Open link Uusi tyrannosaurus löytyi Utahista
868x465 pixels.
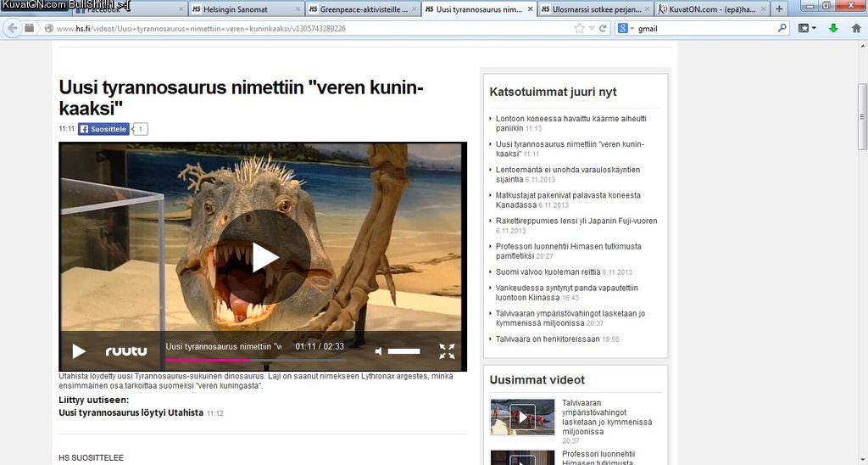(x=131, y=412)
